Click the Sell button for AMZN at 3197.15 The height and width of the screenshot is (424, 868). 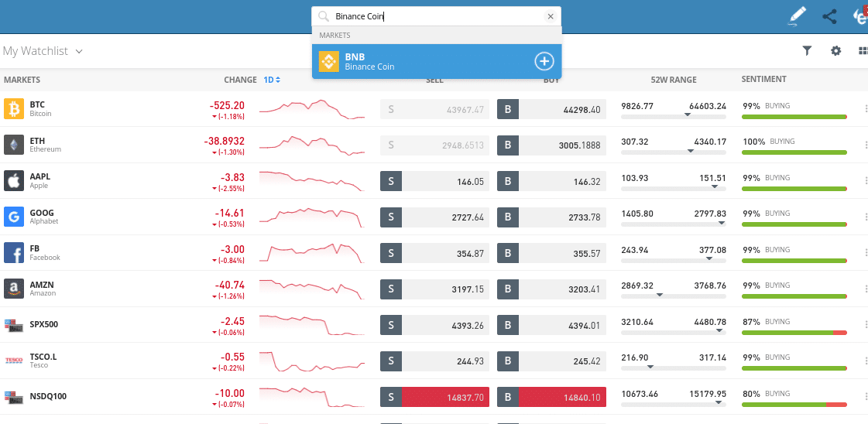tap(434, 289)
